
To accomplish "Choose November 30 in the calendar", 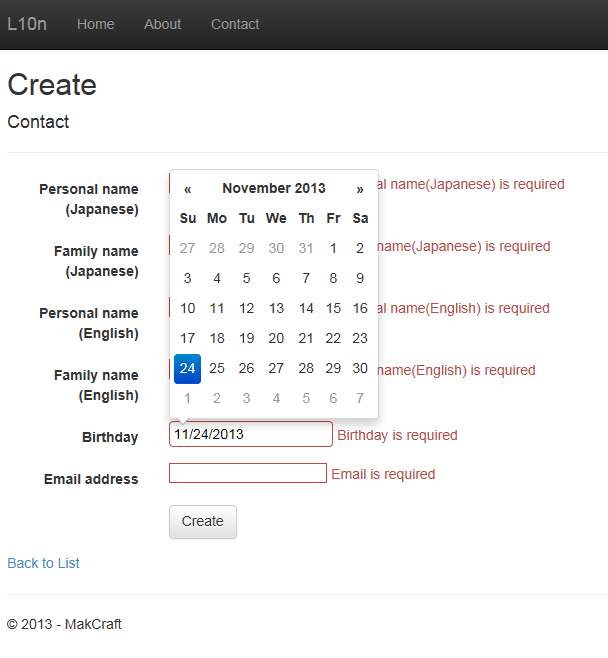I will (x=360, y=368).
